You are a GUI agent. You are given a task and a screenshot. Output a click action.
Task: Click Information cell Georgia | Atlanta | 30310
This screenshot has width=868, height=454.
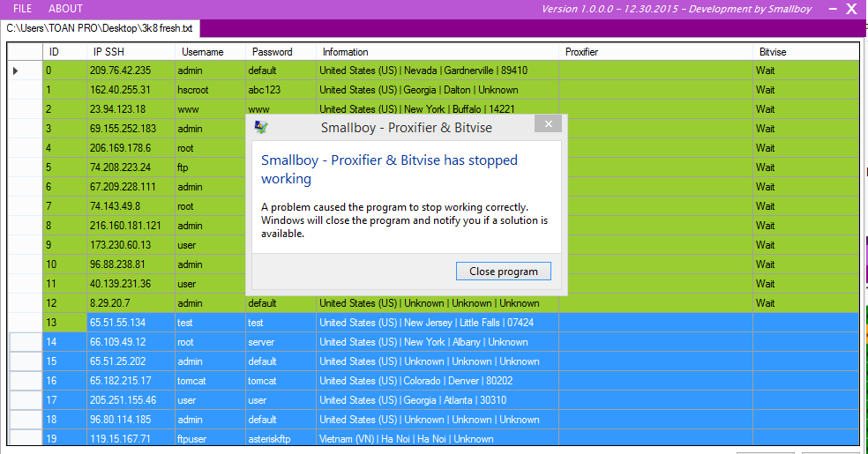(438, 400)
